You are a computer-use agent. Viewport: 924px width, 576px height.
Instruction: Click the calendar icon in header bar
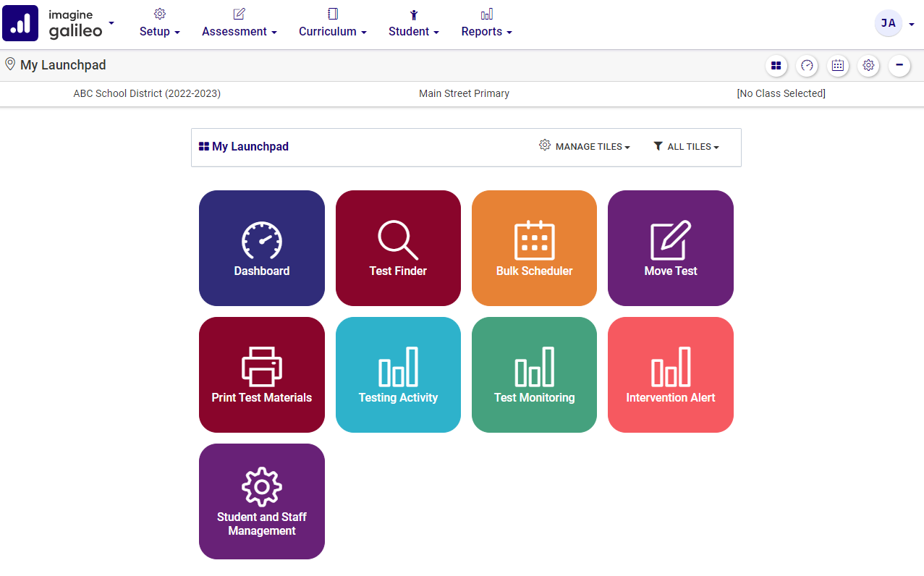(837, 66)
